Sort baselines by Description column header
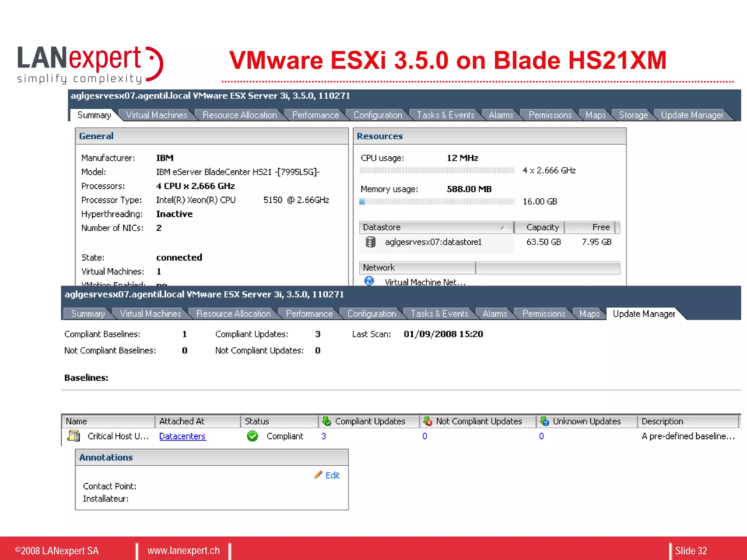 688,421
